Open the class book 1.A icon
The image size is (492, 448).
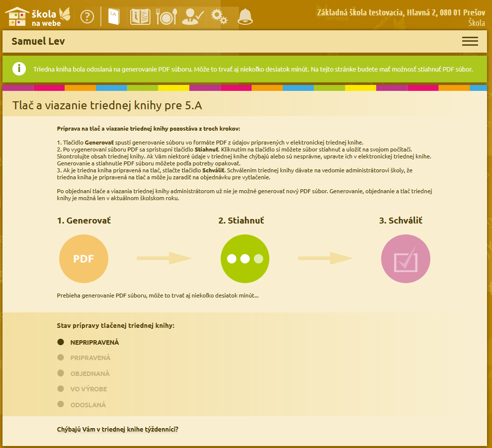click(x=114, y=16)
